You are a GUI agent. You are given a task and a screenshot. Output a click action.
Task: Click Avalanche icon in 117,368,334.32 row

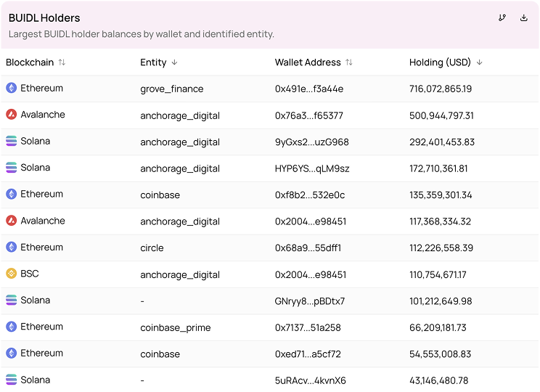pyautogui.click(x=12, y=221)
